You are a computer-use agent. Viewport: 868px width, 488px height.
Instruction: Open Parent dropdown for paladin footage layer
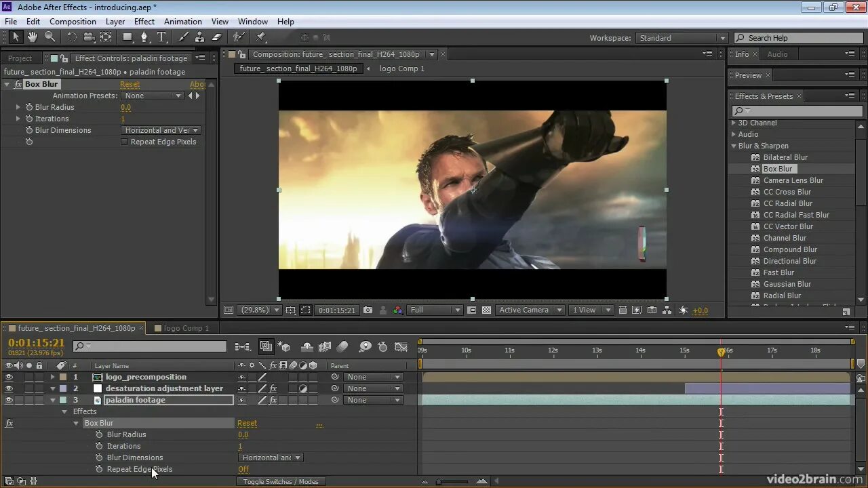click(373, 400)
